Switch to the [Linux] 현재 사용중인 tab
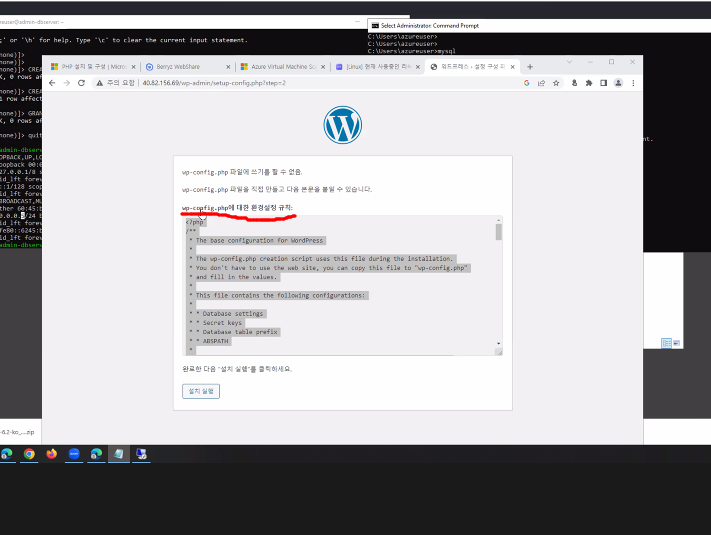The image size is (711, 535). point(378,67)
